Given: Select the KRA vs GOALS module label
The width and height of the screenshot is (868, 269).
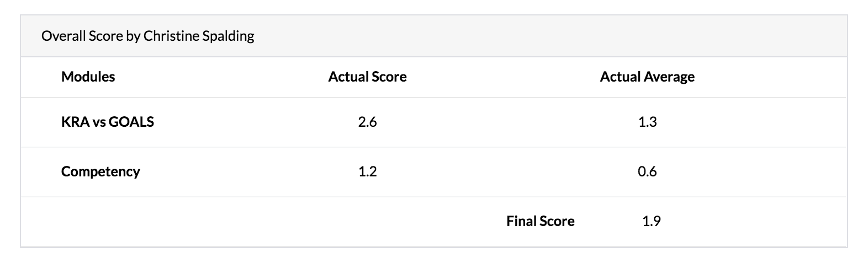Looking at the screenshot, I should tap(108, 122).
